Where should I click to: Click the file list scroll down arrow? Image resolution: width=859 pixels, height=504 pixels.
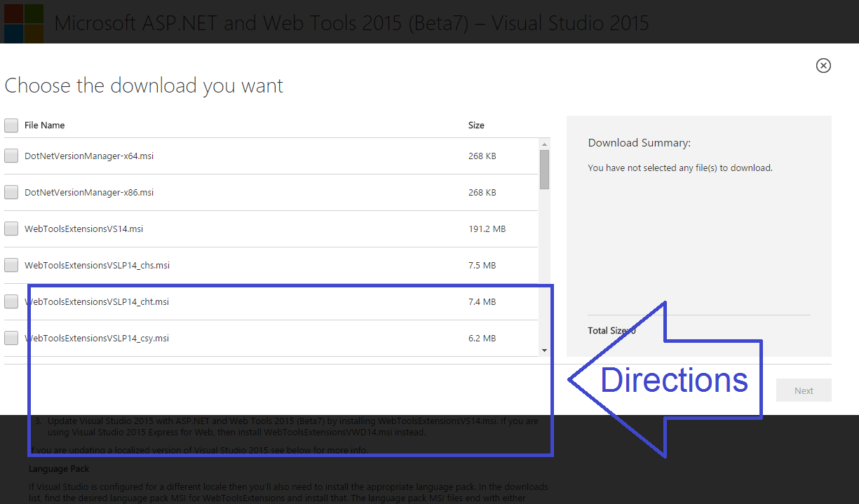click(544, 350)
